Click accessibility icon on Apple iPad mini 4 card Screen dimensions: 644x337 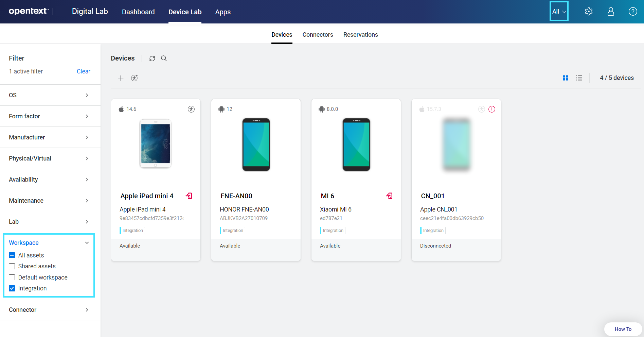(191, 109)
